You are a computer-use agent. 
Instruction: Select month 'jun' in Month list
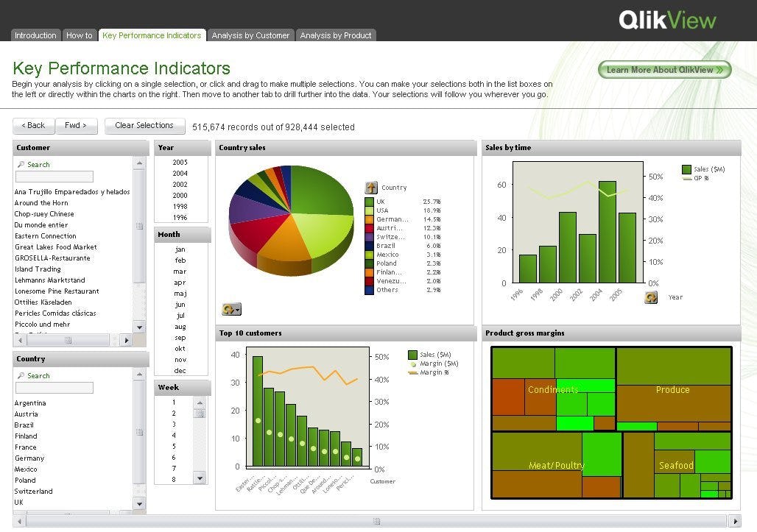point(180,305)
